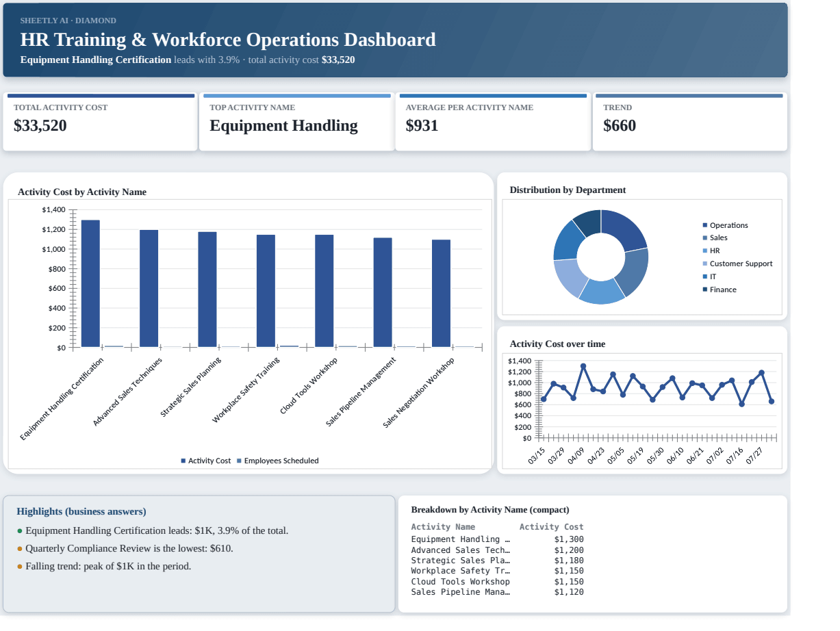
Task: Click the Workplace Safety Training bar
Action: pos(266,291)
